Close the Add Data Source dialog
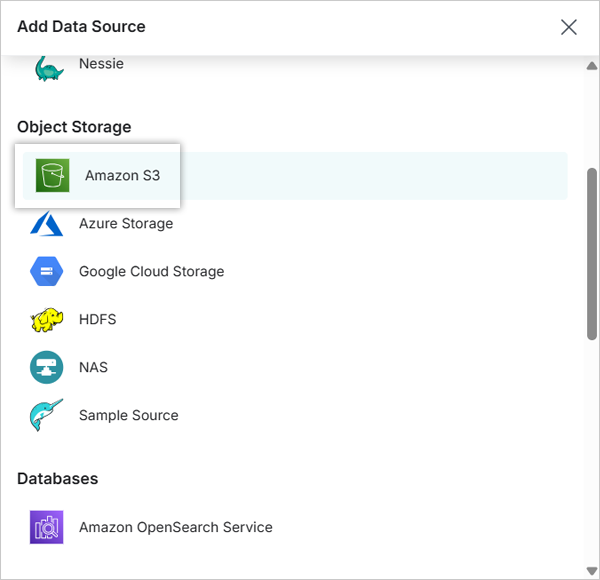Viewport: 600px width, 580px height. [569, 27]
